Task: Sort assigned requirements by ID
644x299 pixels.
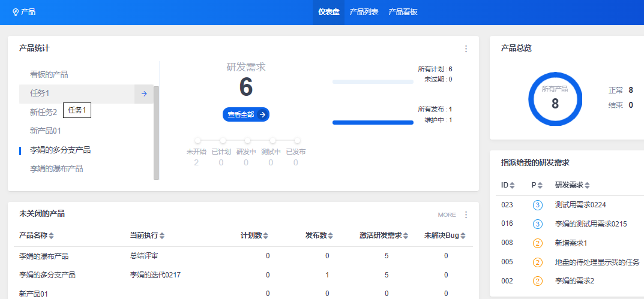Action: pos(512,185)
